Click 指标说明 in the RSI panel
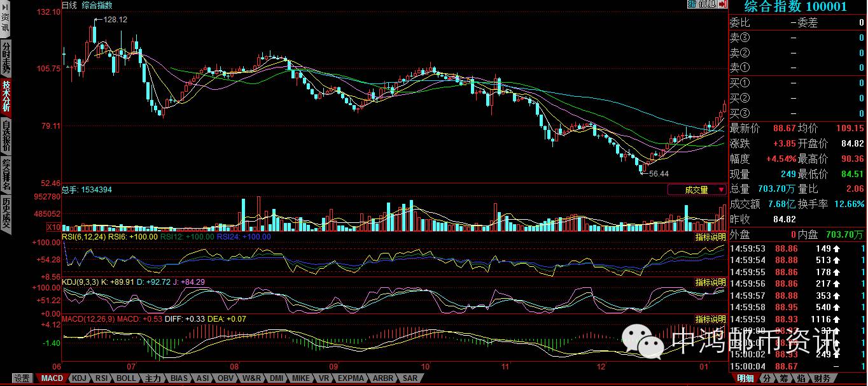The image size is (868, 386). point(710,237)
